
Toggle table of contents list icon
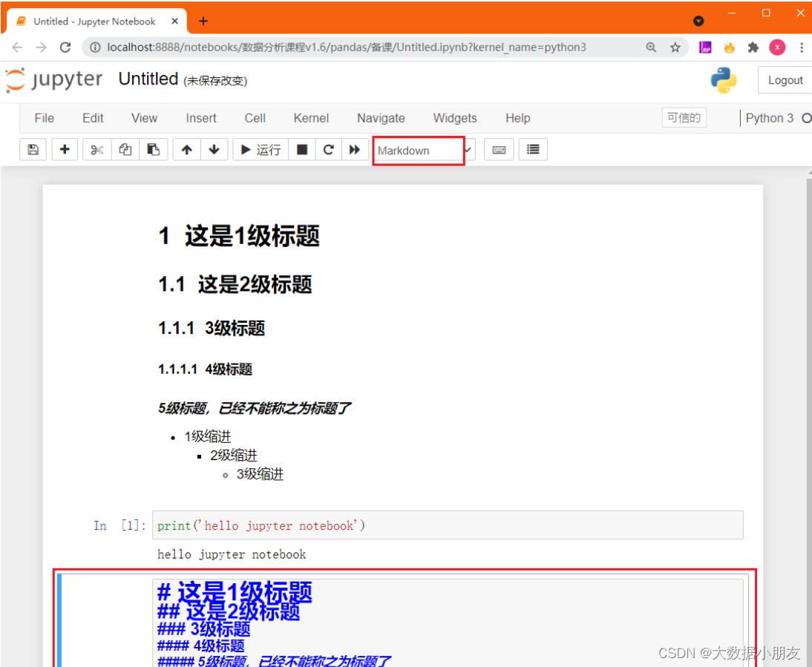[x=533, y=150]
